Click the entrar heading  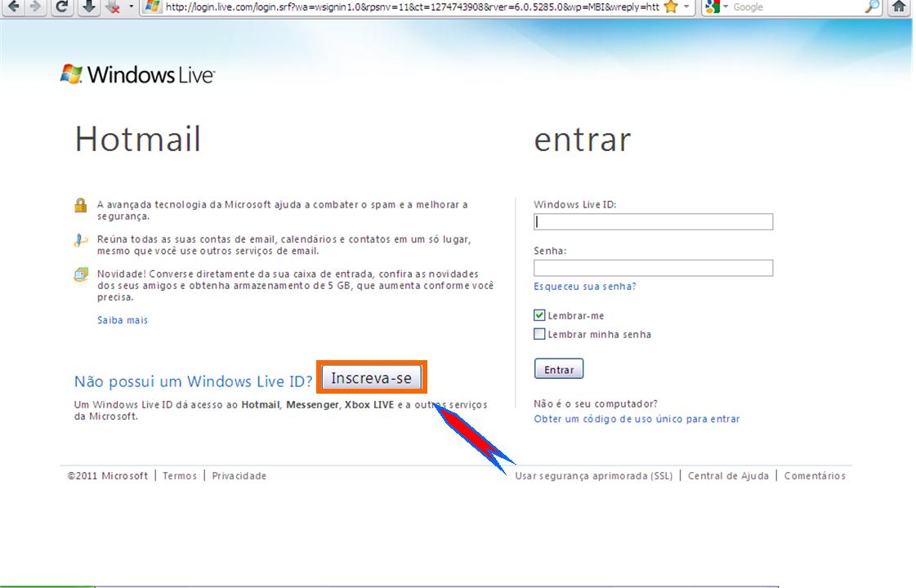pyautogui.click(x=583, y=140)
